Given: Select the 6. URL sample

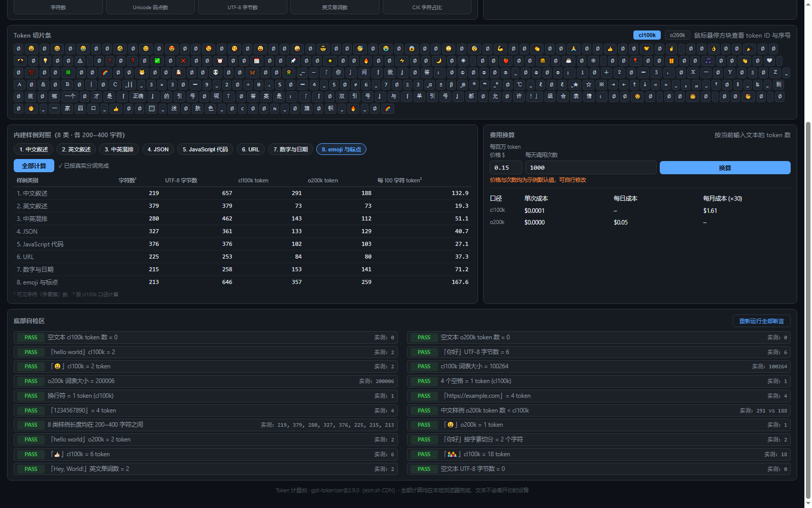Looking at the screenshot, I should 250,149.
